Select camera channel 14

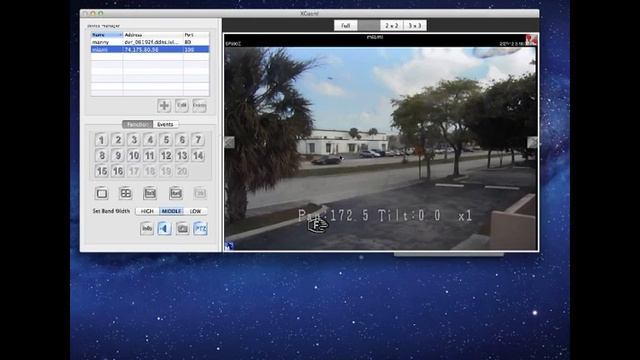[198, 156]
